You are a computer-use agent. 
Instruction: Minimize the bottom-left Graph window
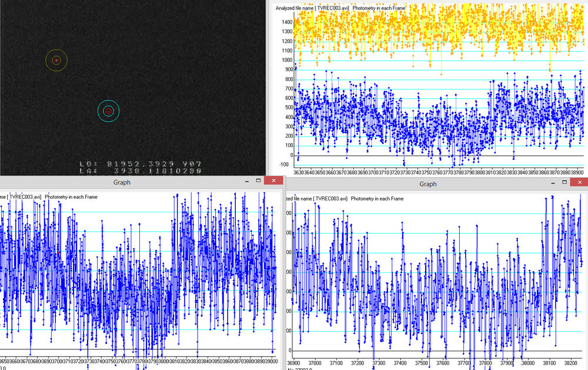click(246, 182)
